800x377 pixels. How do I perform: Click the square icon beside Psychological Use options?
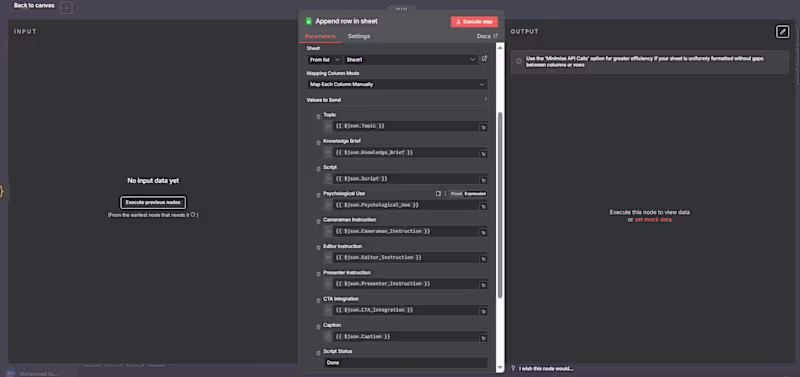(x=438, y=194)
